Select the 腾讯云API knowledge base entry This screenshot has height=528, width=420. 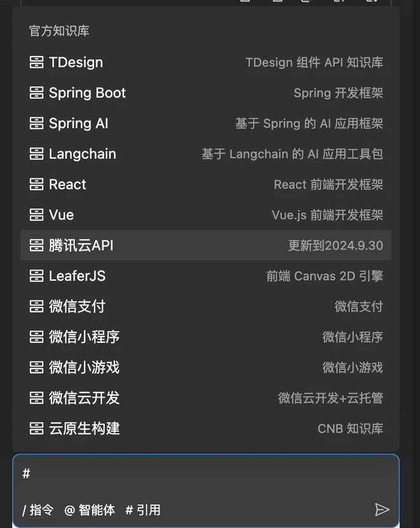tap(206, 245)
